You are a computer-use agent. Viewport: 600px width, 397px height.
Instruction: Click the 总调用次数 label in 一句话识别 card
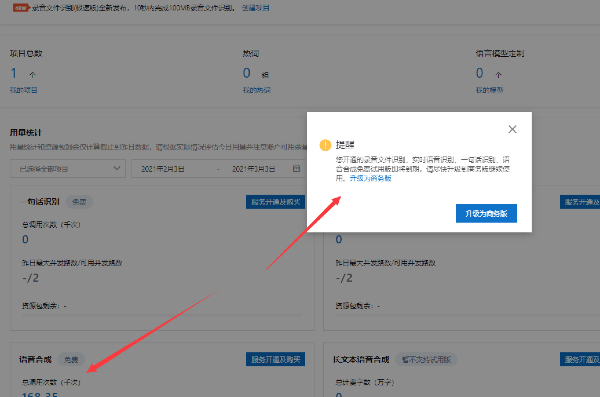[x=51, y=225]
